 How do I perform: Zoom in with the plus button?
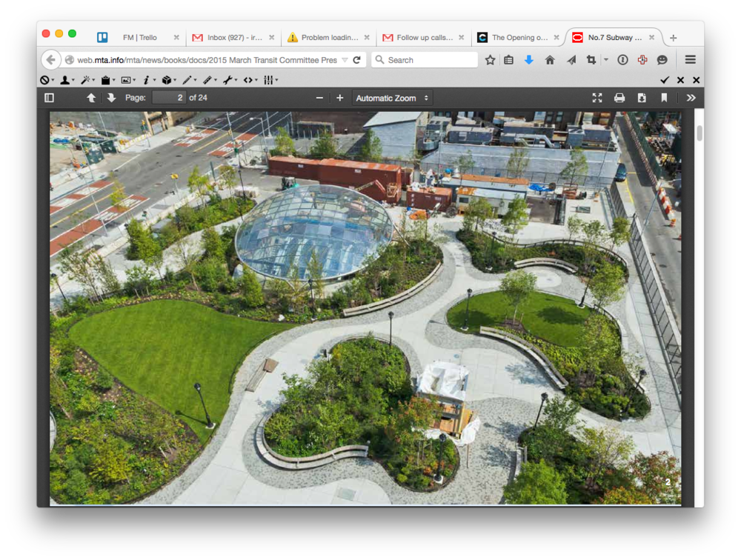339,97
